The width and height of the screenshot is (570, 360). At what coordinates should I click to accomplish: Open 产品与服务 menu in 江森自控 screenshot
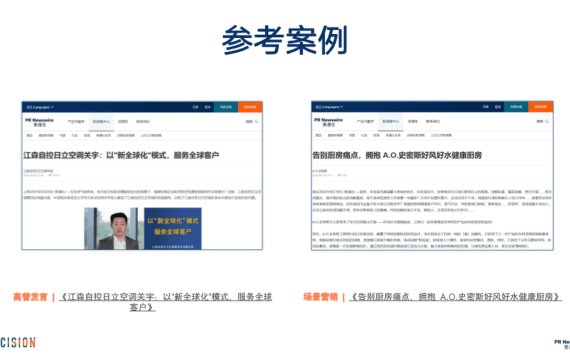(x=76, y=121)
